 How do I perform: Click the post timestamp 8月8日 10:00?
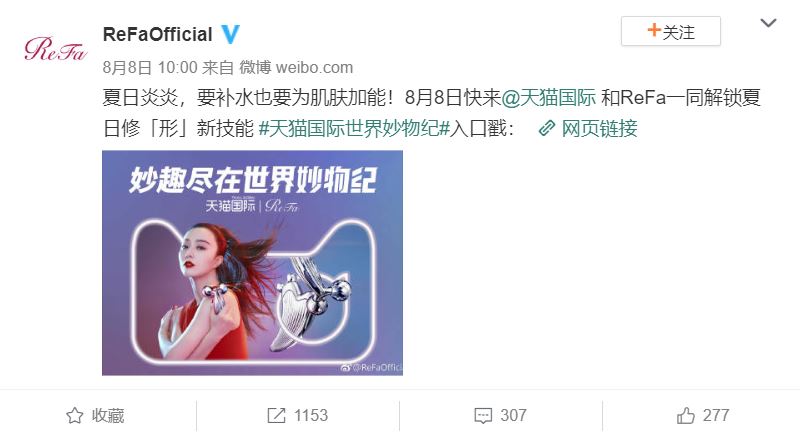[x=150, y=67]
